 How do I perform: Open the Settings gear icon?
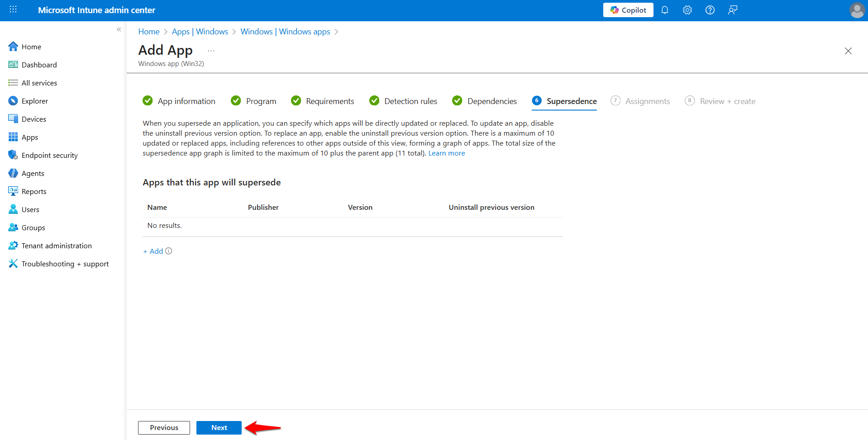point(687,10)
